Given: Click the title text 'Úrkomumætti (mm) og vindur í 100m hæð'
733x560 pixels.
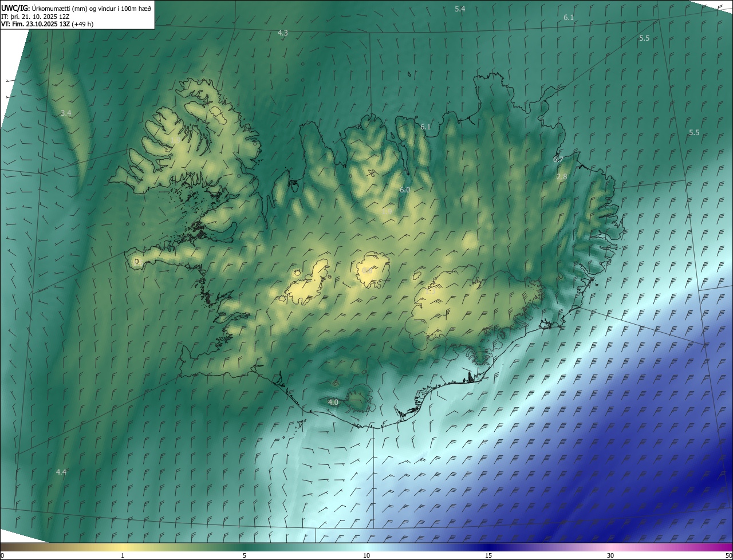Looking at the screenshot, I should [x=92, y=8].
